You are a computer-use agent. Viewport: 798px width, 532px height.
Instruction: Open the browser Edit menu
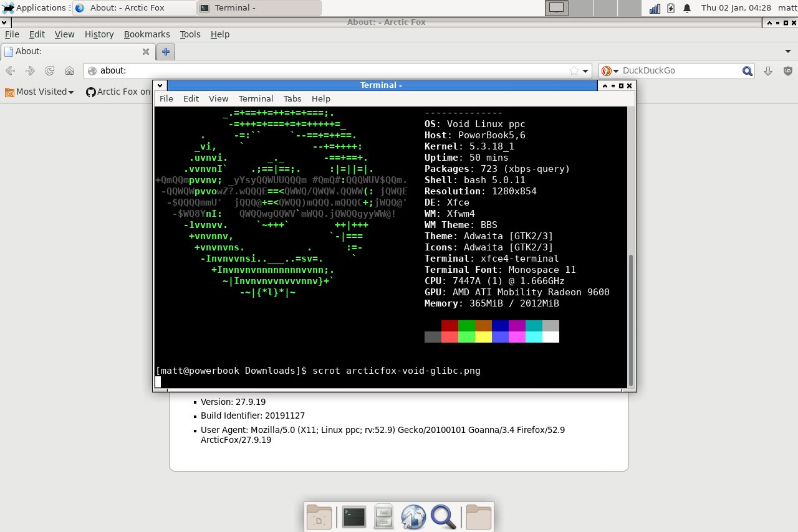[x=37, y=34]
